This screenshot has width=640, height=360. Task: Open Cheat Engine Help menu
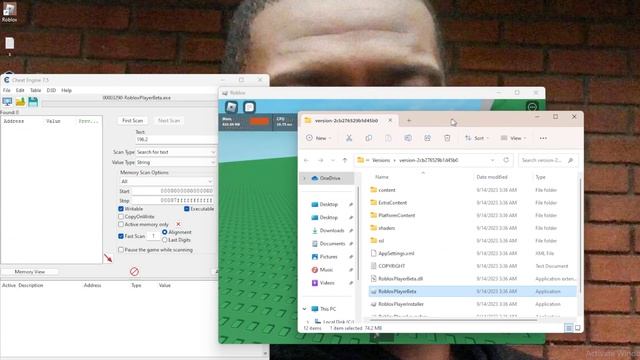(67, 90)
